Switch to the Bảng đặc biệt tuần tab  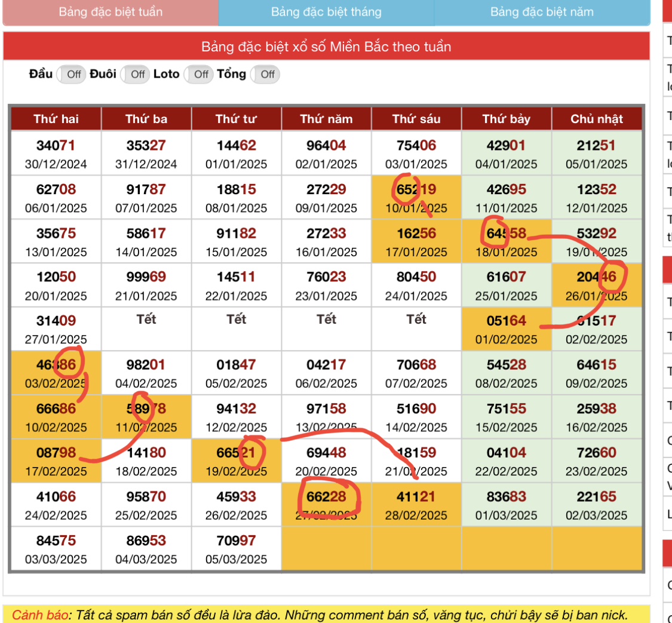pyautogui.click(x=111, y=13)
